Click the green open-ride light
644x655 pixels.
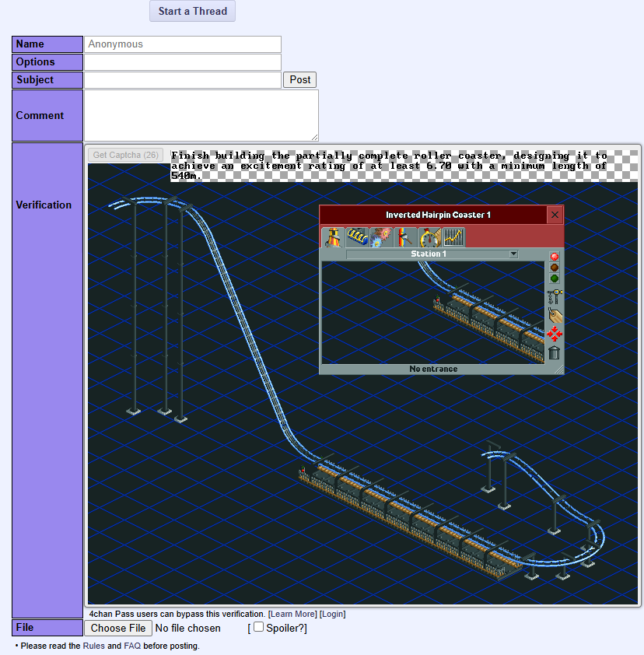pos(555,278)
